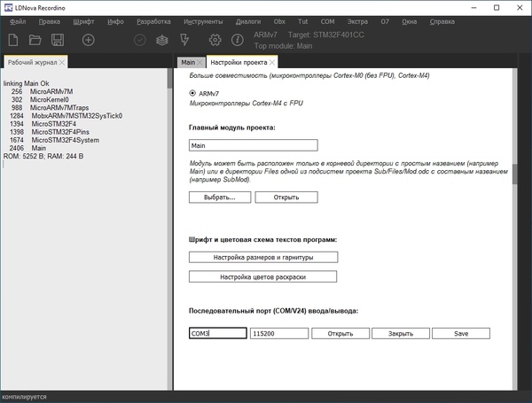
Task: Open the Разработка menu
Action: [153, 19]
